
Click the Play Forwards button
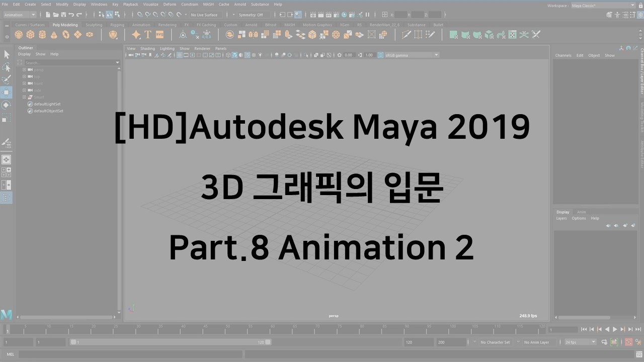pos(615,329)
